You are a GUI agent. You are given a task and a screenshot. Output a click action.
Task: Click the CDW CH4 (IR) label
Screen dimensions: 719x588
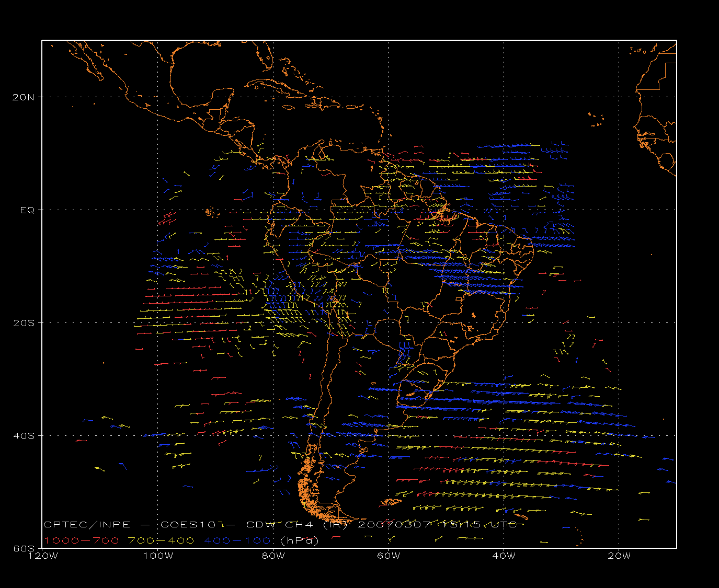[x=297, y=524]
